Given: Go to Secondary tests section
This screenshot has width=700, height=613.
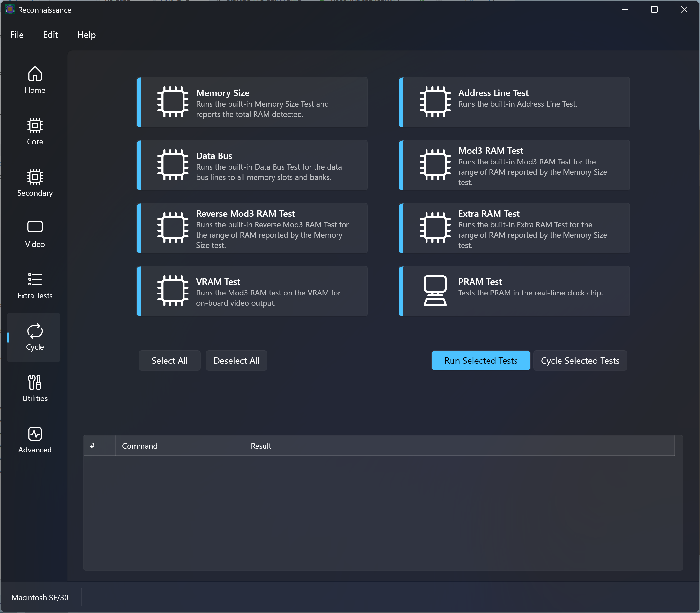Looking at the screenshot, I should (35, 183).
